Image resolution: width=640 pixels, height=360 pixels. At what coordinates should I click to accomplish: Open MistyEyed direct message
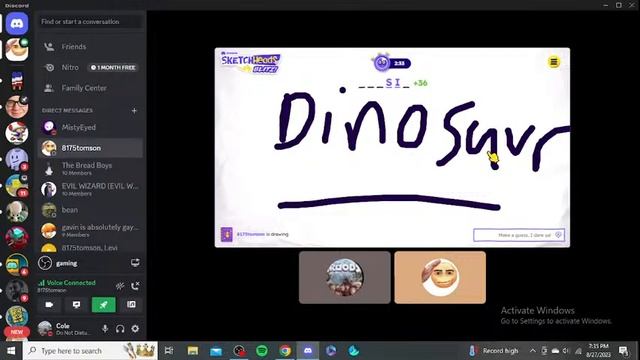coord(90,127)
